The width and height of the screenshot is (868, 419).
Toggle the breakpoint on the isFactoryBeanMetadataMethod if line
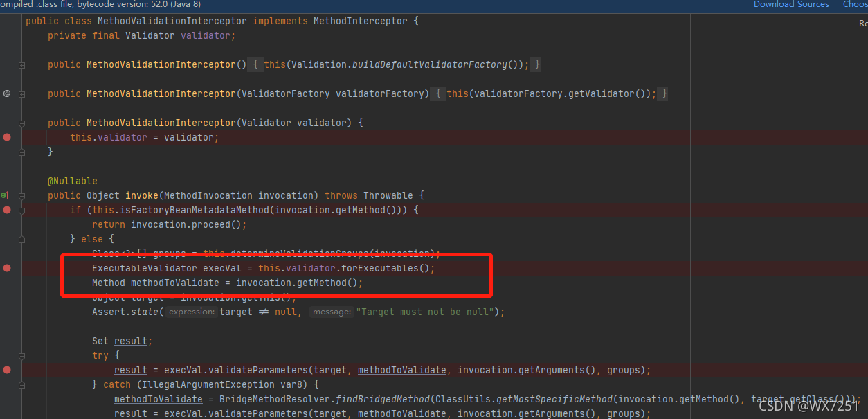[7, 210]
